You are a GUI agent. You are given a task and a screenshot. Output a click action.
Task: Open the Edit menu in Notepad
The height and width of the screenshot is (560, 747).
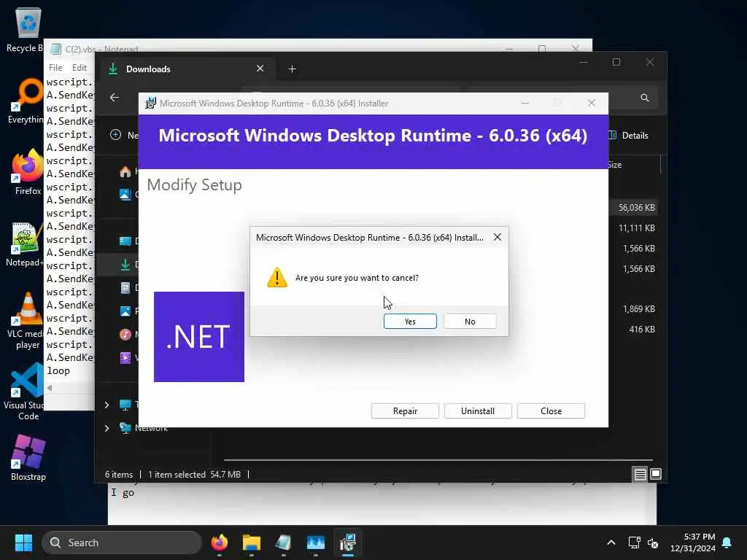[x=79, y=68]
